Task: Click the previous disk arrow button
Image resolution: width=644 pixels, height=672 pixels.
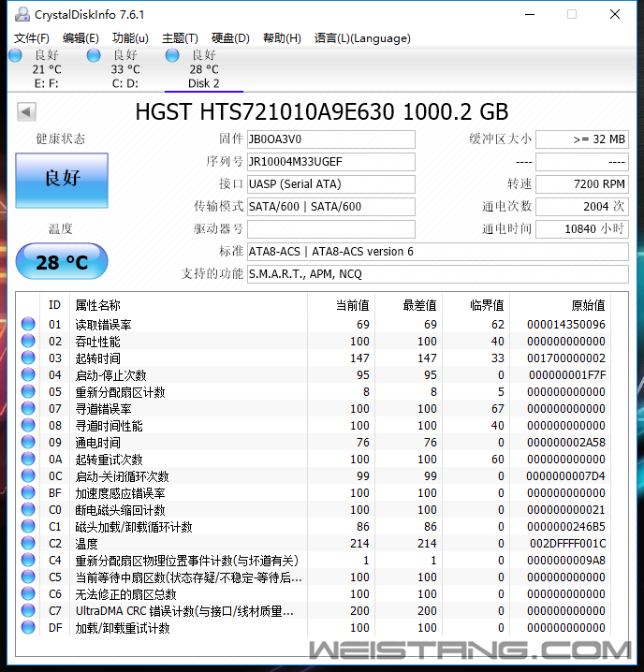Action: (26, 112)
